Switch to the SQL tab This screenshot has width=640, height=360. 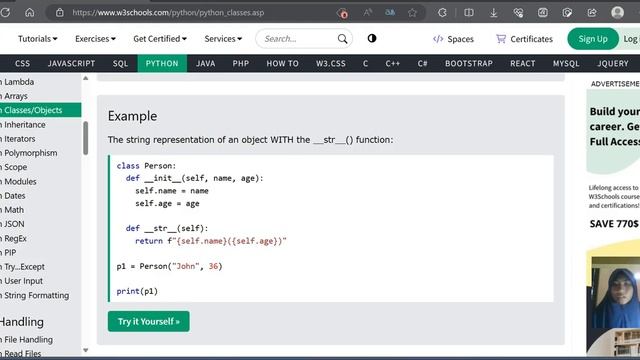coord(120,63)
